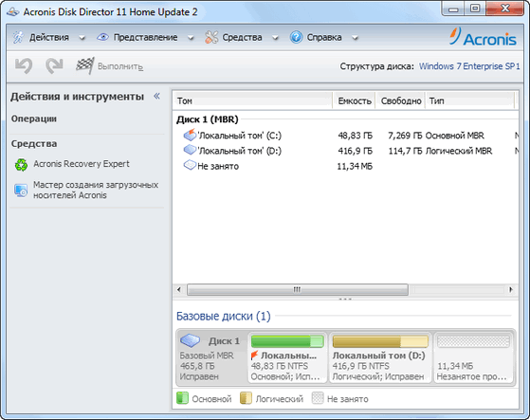Click the 48,83 ГБ capacity cell
Screen dimensions: 530x420
356,136
